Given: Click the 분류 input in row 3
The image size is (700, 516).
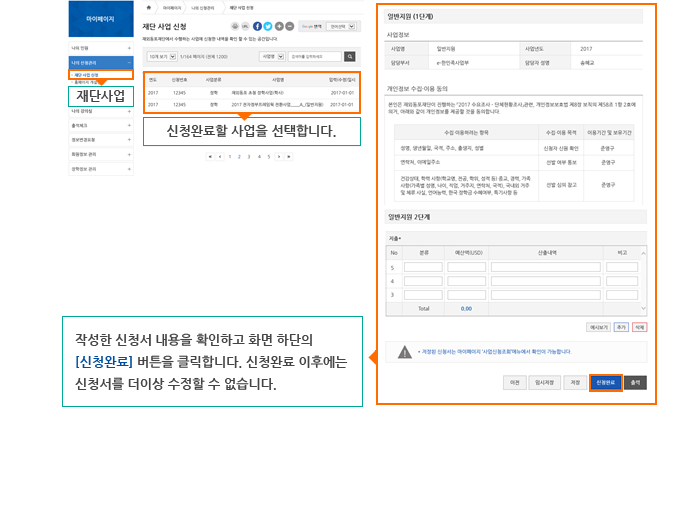Looking at the screenshot, I should (423, 295).
